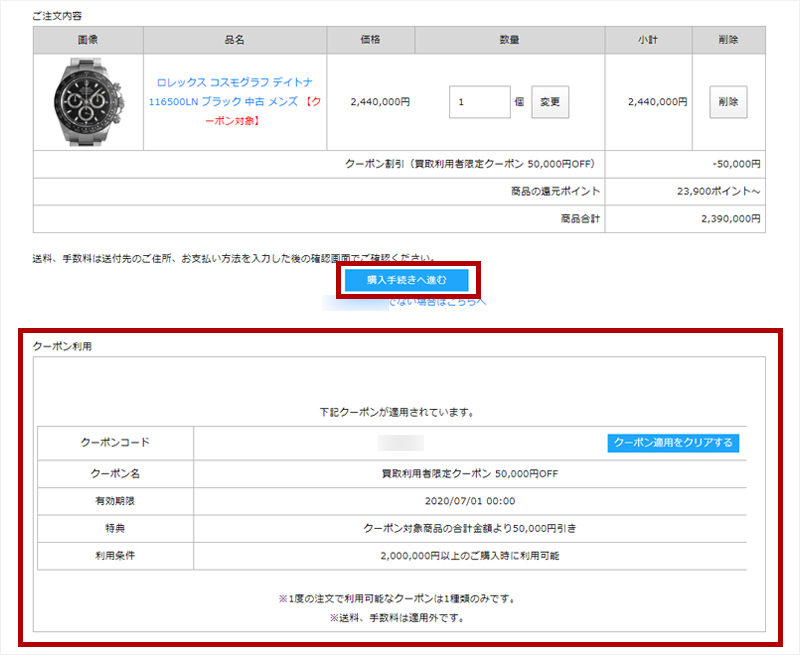Click the note ※1度の注文で利用可能なクーポンは1種類のみです。

tap(398, 599)
